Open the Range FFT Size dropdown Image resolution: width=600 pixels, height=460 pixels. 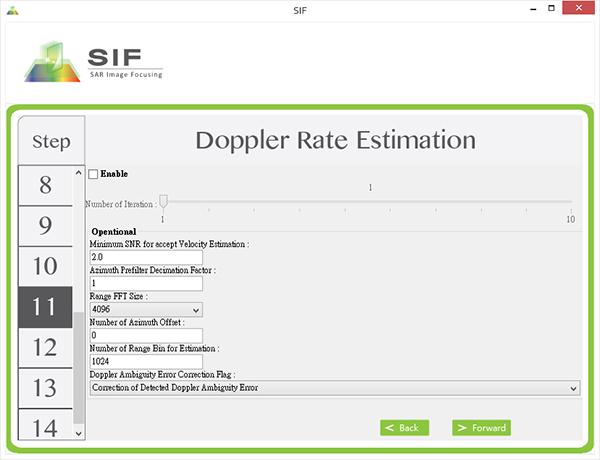tap(146, 310)
